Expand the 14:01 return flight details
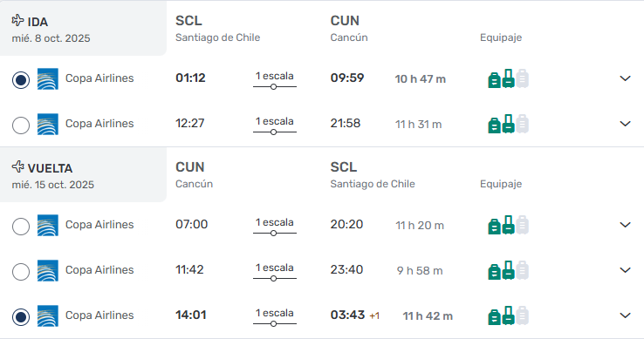The width and height of the screenshot is (644, 339). pos(625,315)
